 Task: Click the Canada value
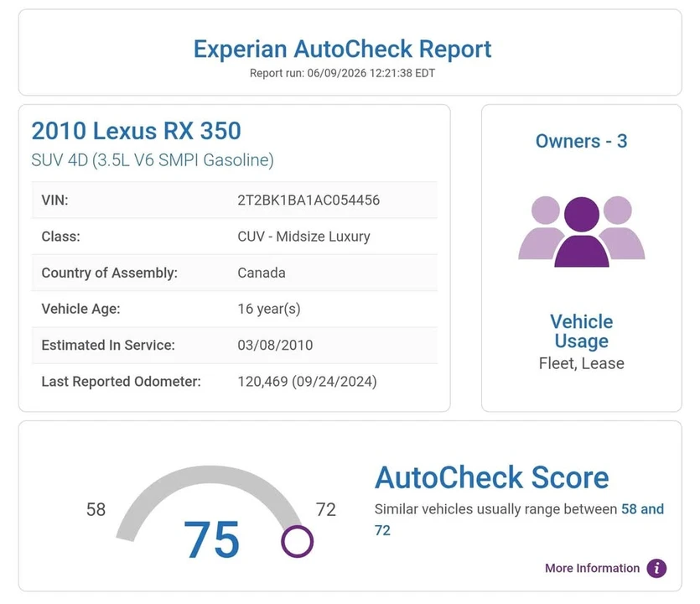[262, 273]
